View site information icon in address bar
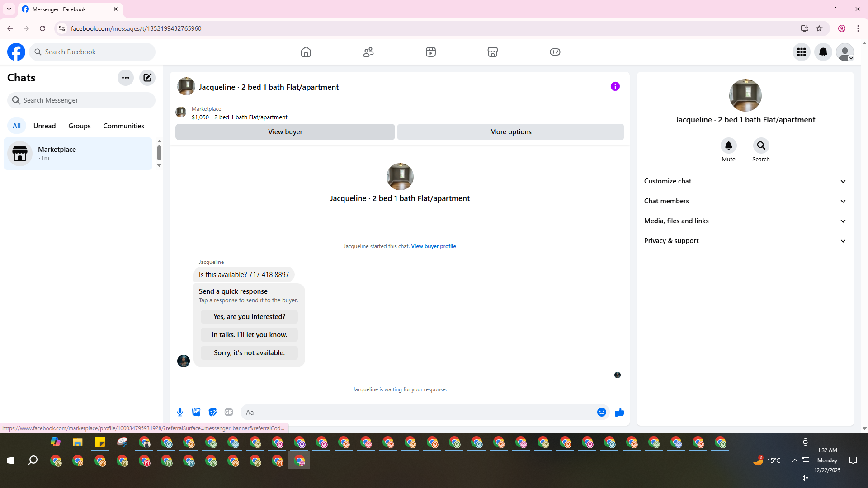 (x=62, y=28)
